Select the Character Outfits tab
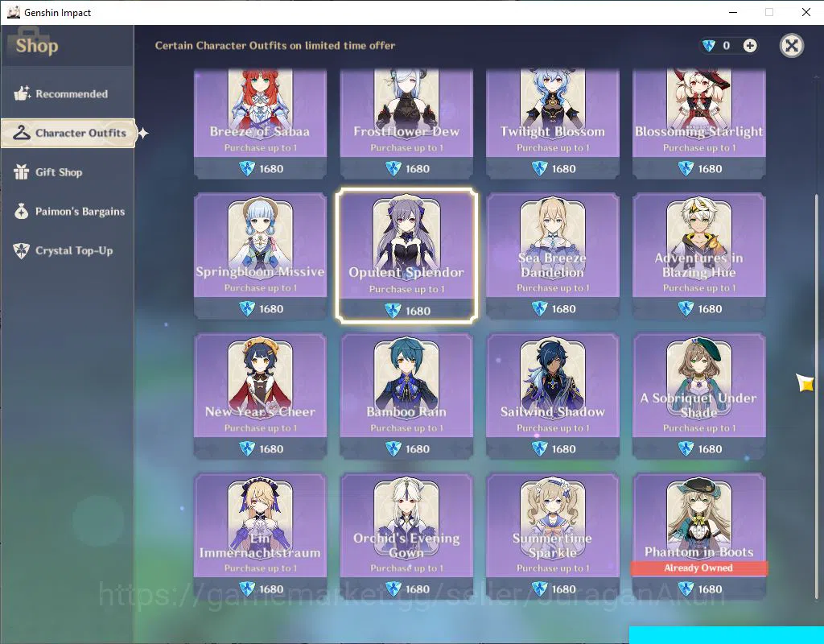 coord(69,133)
